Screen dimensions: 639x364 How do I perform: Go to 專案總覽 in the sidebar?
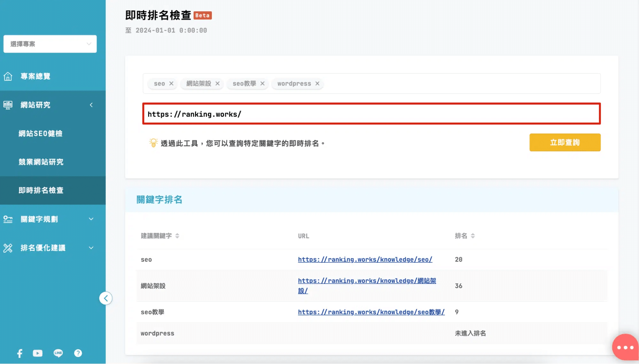(35, 76)
